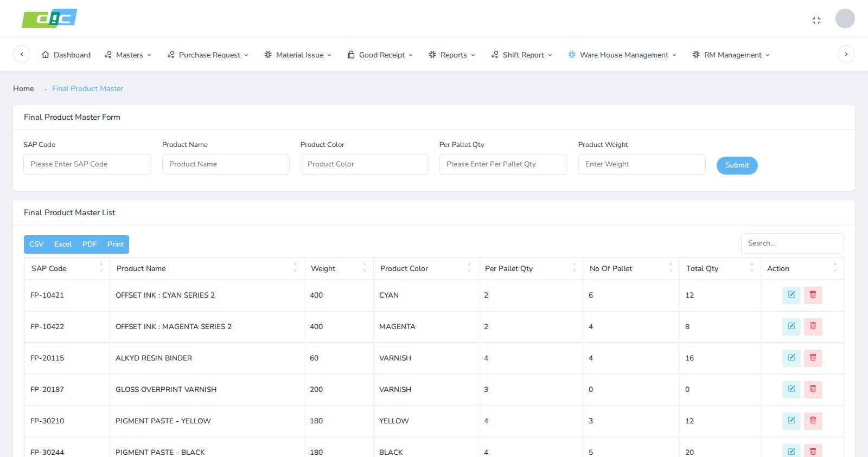Delete the FP-10421 product row
The width and height of the screenshot is (868, 457).
[x=813, y=295]
